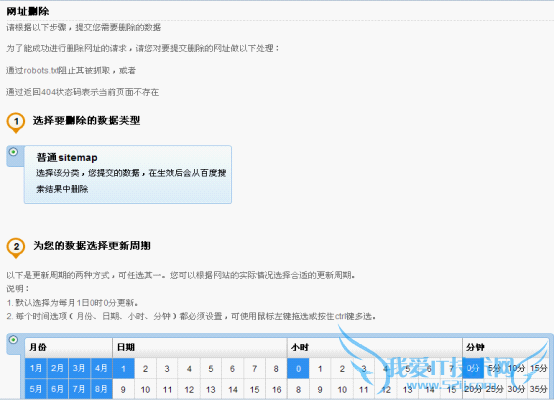Open the robots.txt link in instructions

(41, 70)
